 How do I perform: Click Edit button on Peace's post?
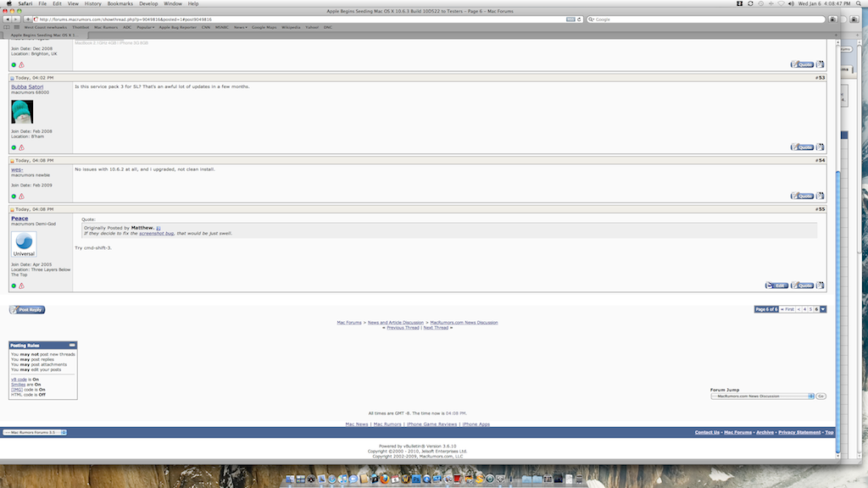[x=776, y=286]
